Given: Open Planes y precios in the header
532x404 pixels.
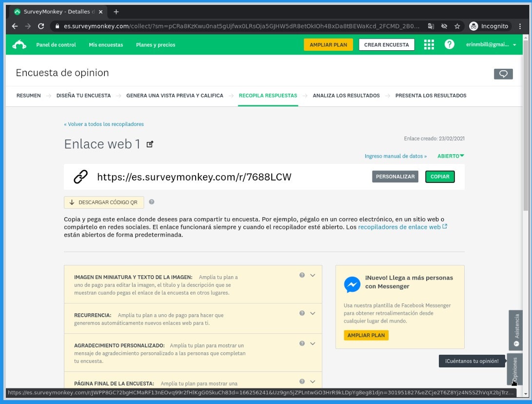Looking at the screenshot, I should 156,44.
